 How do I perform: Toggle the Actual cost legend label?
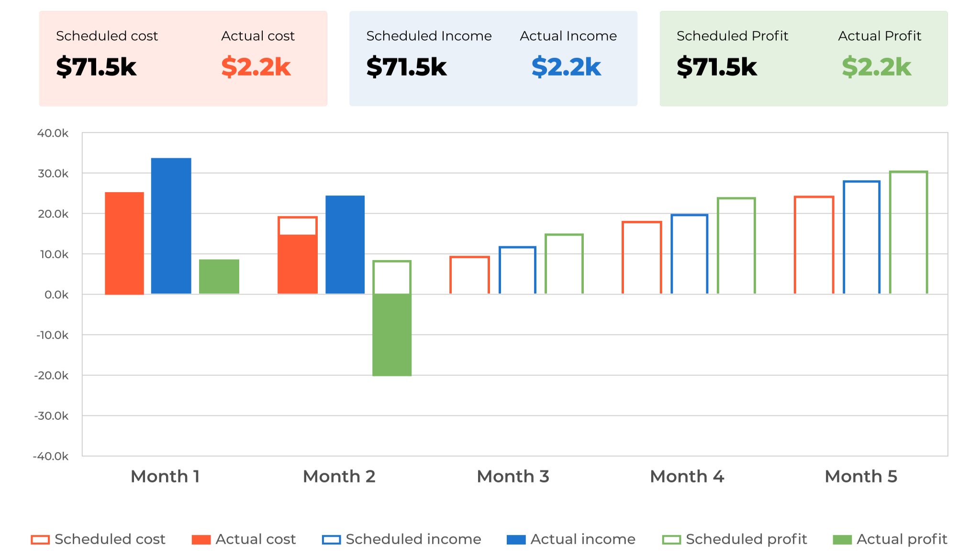[256, 539]
